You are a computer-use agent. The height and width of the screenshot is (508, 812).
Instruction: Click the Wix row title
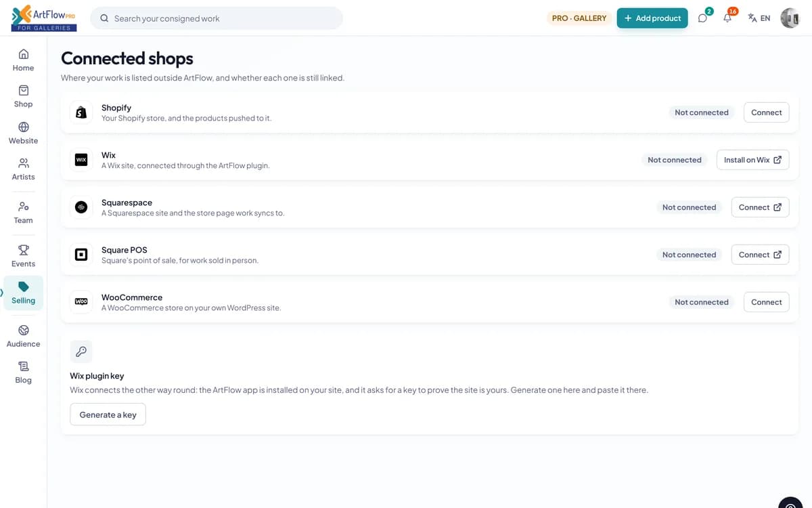108,155
